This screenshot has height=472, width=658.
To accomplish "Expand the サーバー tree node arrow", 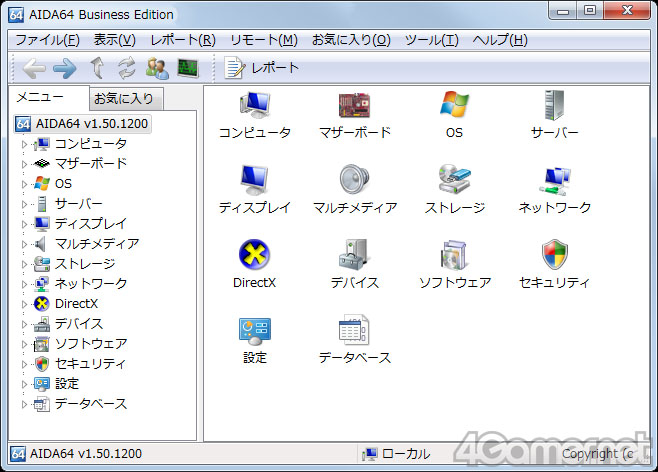I will (24, 204).
